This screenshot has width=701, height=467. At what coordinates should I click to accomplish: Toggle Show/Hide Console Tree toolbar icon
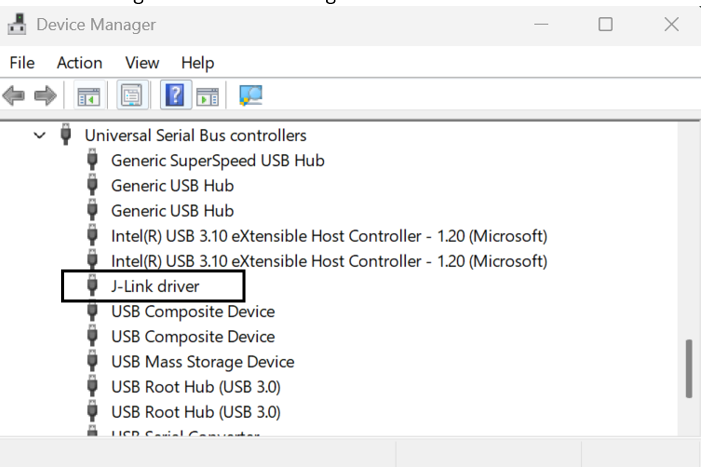91,96
